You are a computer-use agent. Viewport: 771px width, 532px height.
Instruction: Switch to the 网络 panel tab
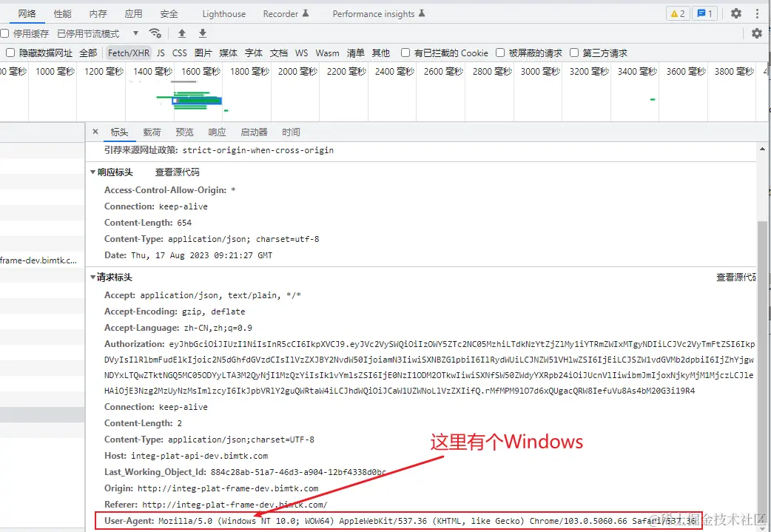tap(27, 14)
